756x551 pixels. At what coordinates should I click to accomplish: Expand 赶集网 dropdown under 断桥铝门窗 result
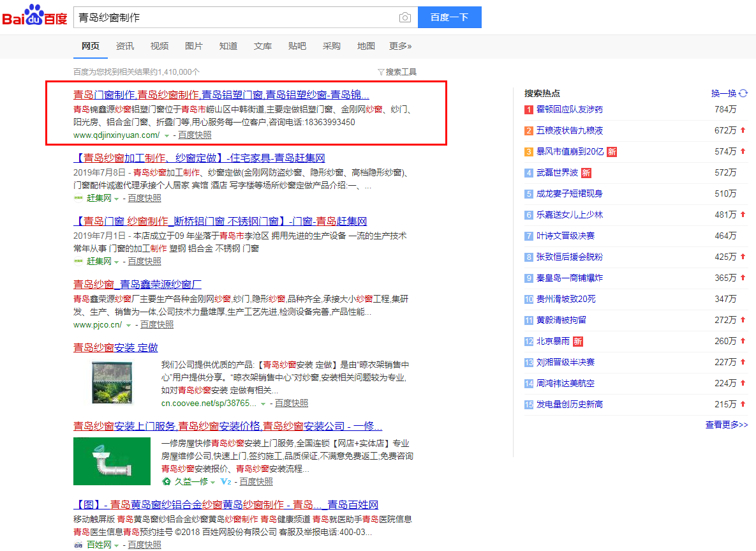click(116, 262)
